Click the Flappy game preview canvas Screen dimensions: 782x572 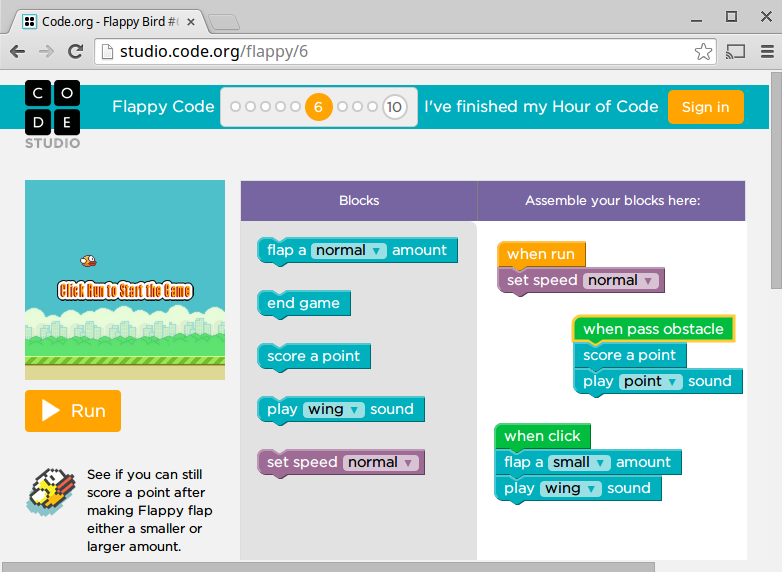point(125,280)
